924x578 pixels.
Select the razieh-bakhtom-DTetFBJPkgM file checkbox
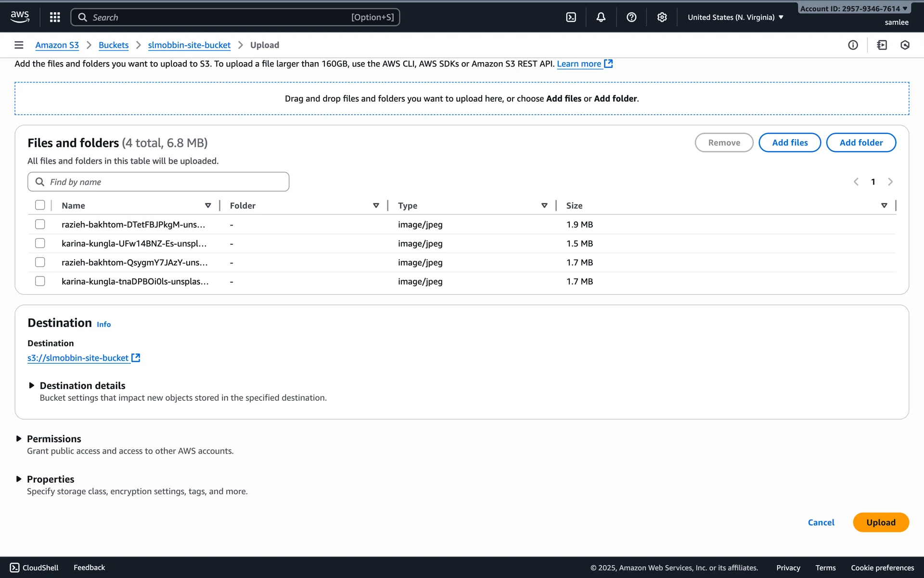(x=40, y=224)
